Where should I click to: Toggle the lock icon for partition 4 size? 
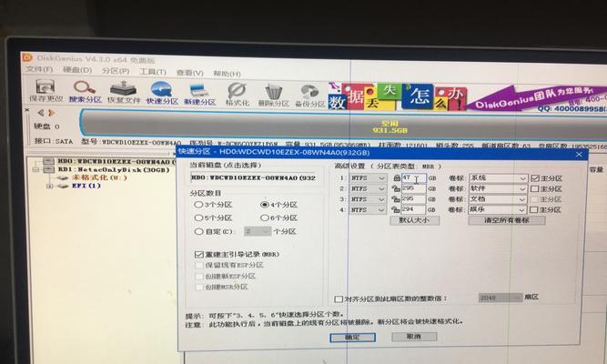tap(396, 209)
